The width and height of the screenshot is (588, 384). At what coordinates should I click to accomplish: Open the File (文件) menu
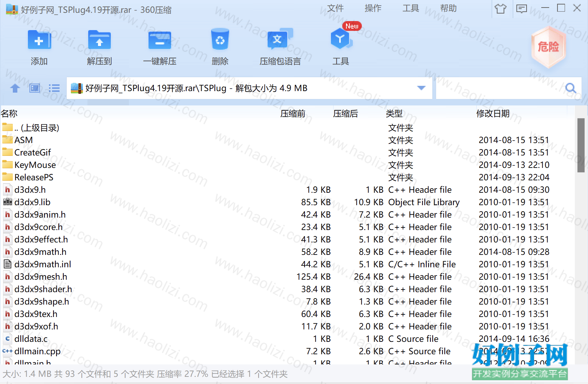[335, 8]
